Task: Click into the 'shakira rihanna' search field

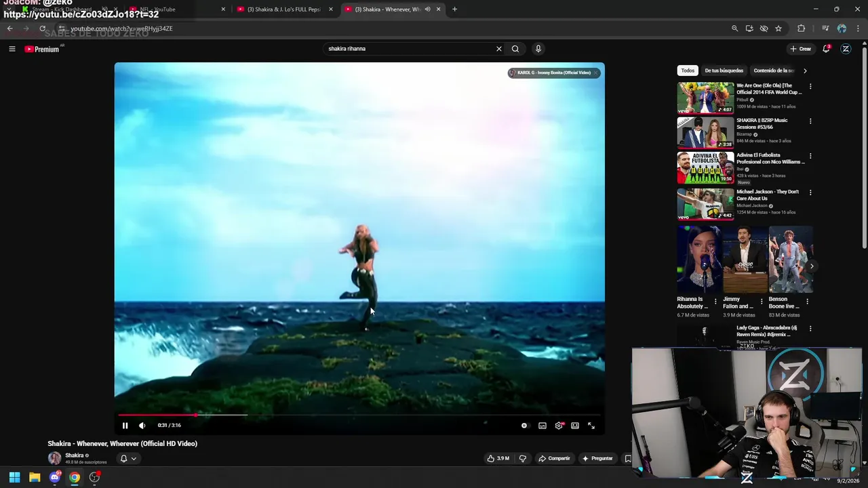Action: click(x=410, y=49)
